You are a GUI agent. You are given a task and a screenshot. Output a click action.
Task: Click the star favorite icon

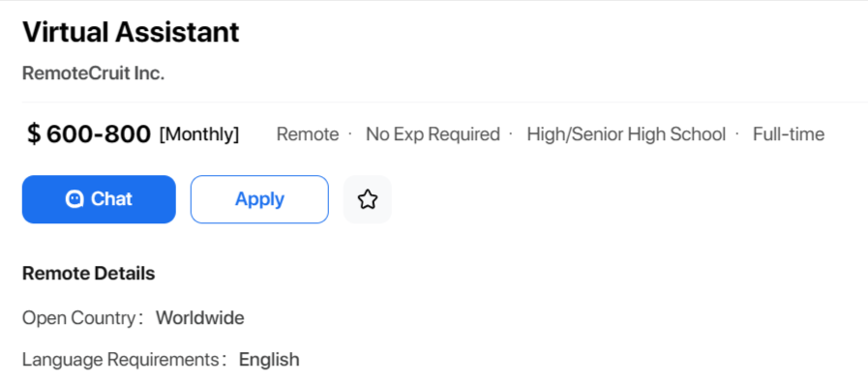click(x=368, y=199)
